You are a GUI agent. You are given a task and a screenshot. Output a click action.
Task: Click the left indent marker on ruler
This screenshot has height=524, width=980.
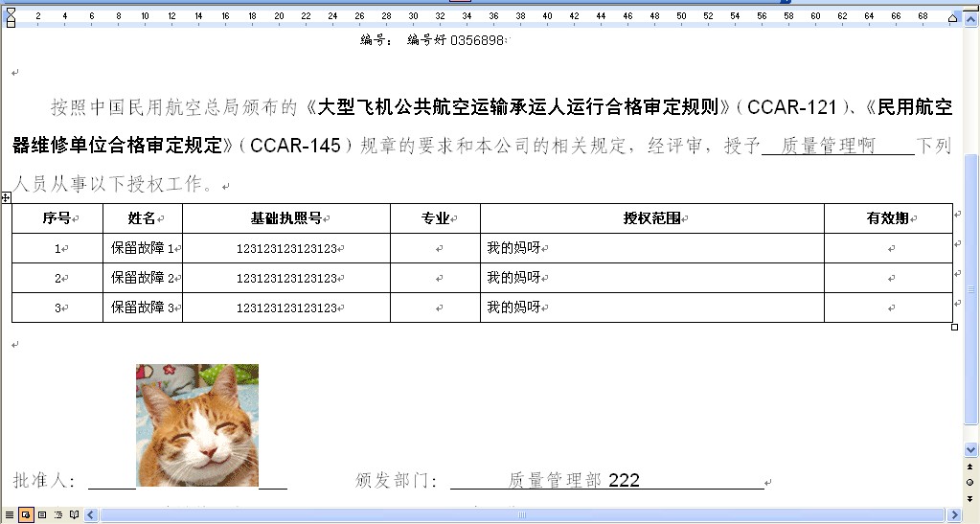[11, 17]
